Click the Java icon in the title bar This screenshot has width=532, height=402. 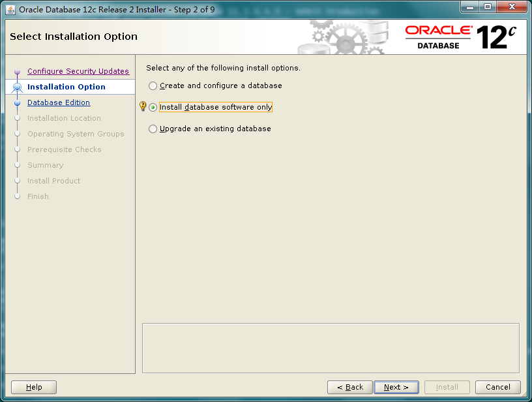tap(10, 9)
